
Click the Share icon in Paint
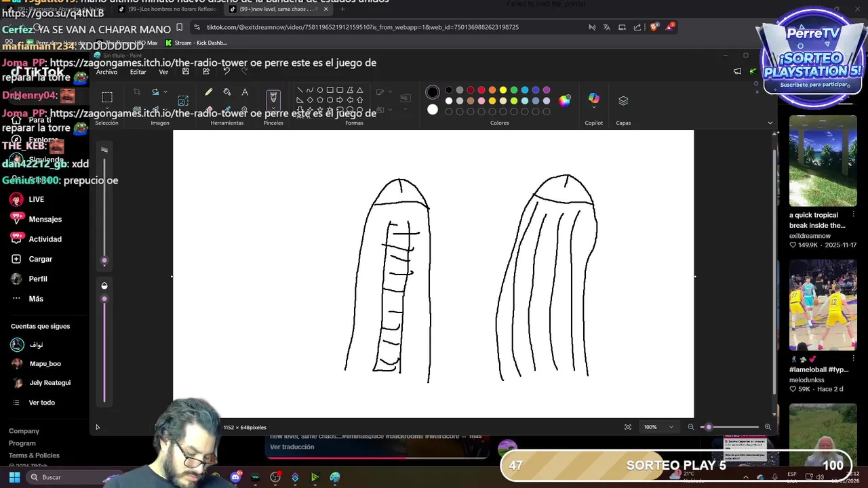(206, 71)
